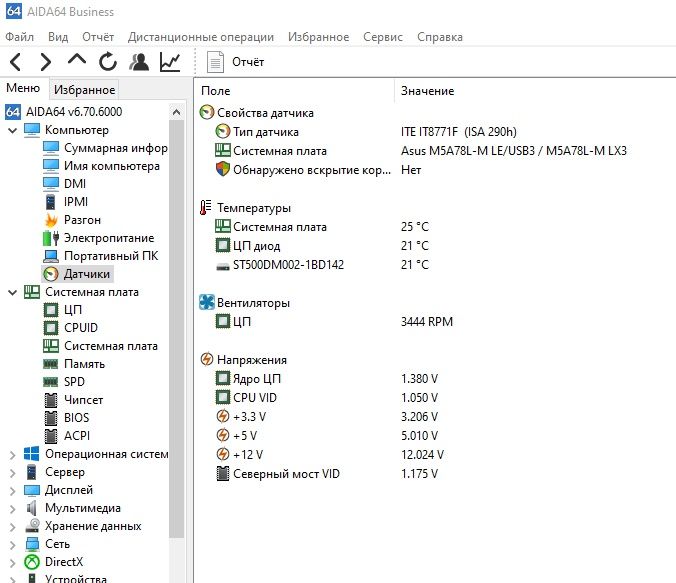Open the Чипсет chip icon item
Screen dimensions: 676x583
pos(51,400)
